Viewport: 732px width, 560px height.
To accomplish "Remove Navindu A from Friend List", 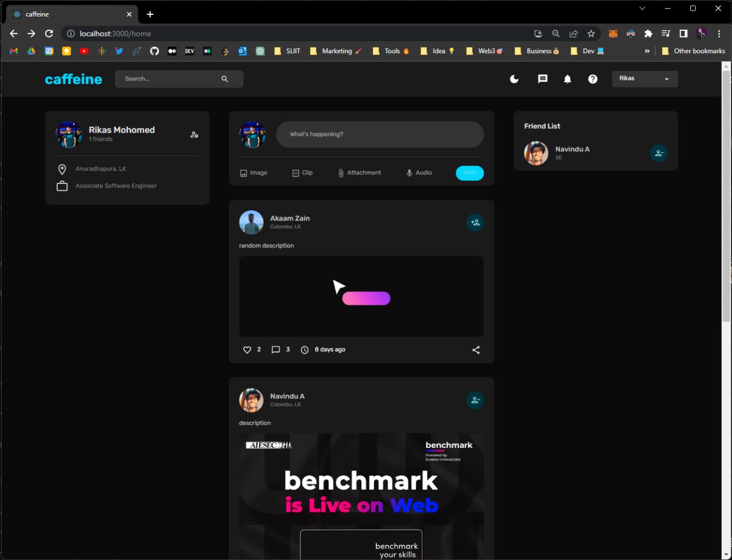I will (658, 153).
